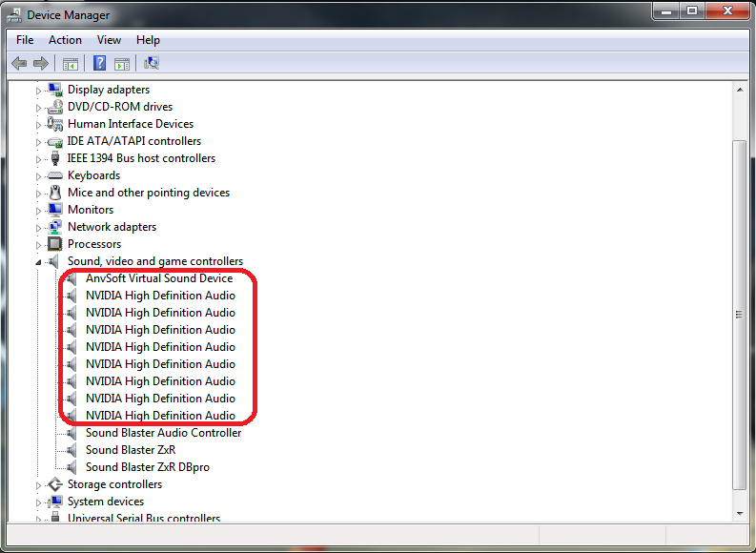Open the Help menu
The width and height of the screenshot is (756, 553).
pyautogui.click(x=148, y=40)
